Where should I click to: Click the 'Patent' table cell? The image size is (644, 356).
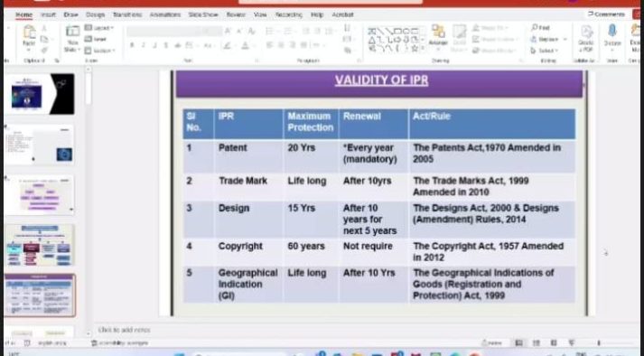pos(248,156)
